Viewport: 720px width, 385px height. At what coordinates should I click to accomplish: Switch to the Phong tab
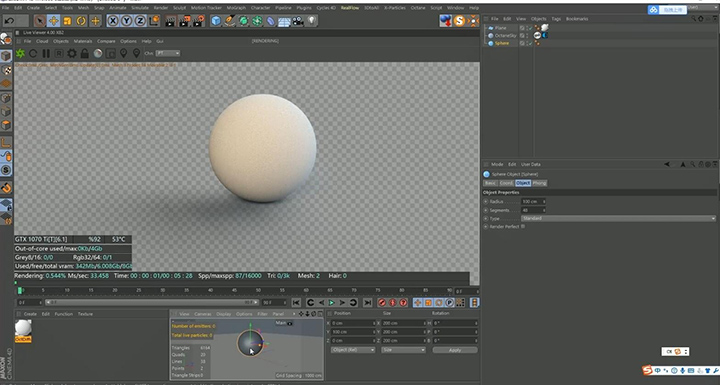point(540,183)
